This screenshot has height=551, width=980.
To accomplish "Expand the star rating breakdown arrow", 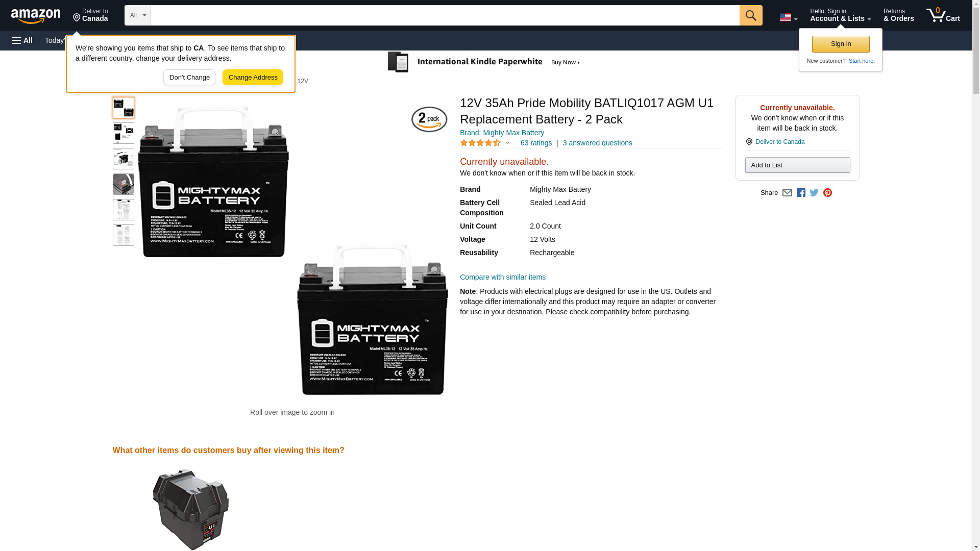I will coord(507,143).
